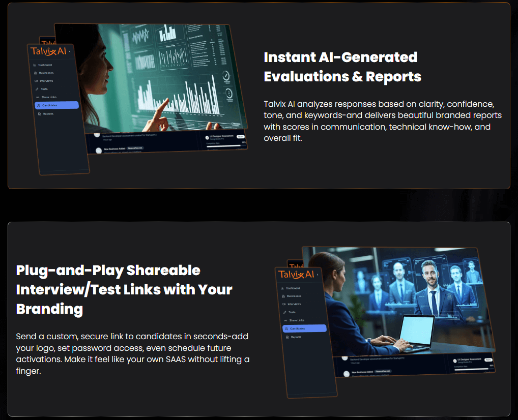Click the Tests pencil icon in the Evaluations & Reports mockup
Image resolution: width=518 pixels, height=420 pixels.
[37, 89]
